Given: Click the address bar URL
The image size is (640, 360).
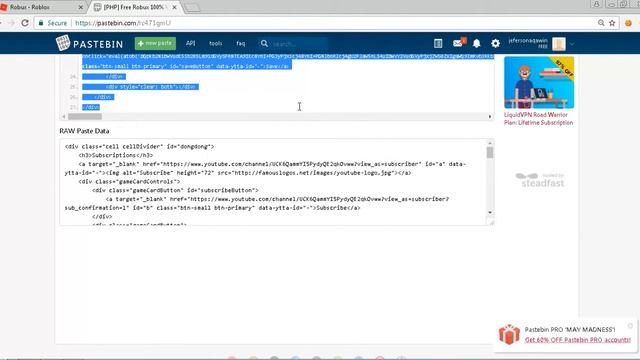Looking at the screenshot, I should (123, 23).
